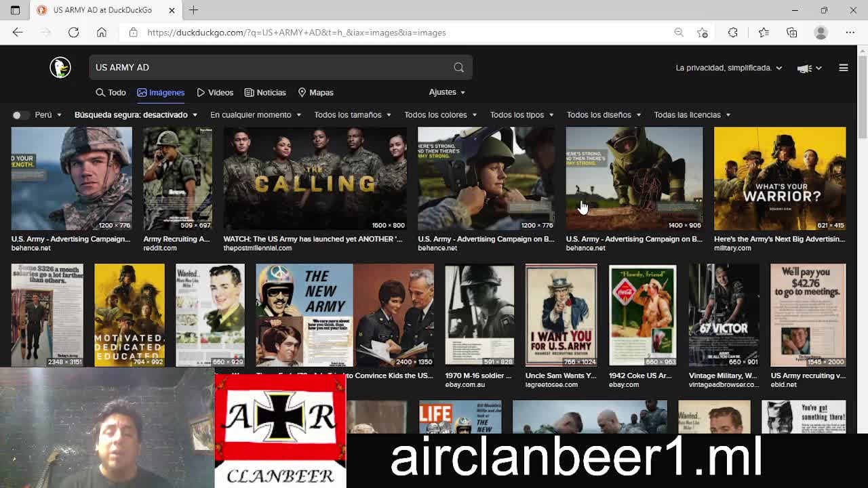The image size is (868, 488).
Task: Click lagreetosee.com source link
Action: coord(551,385)
